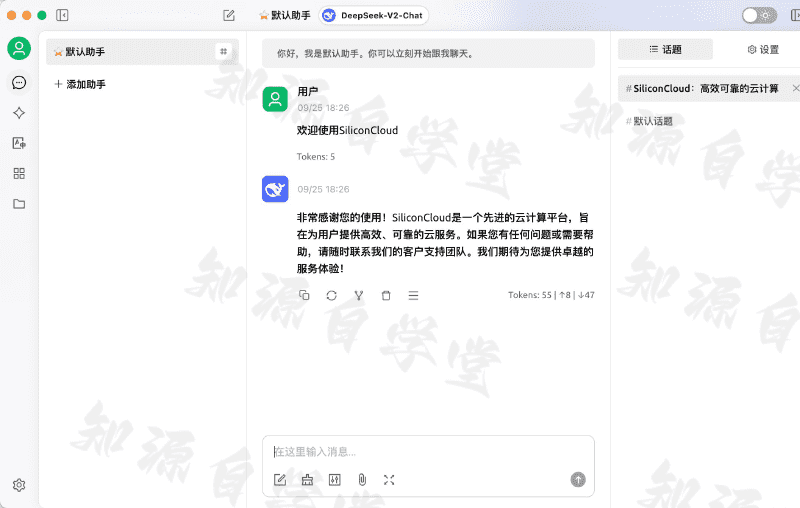Click the 用户 sender name

click(x=308, y=92)
